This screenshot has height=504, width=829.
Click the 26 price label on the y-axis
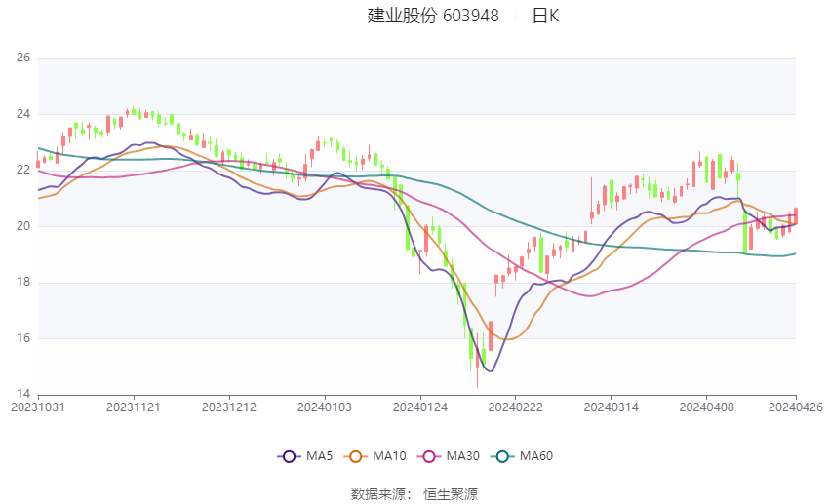(23, 58)
